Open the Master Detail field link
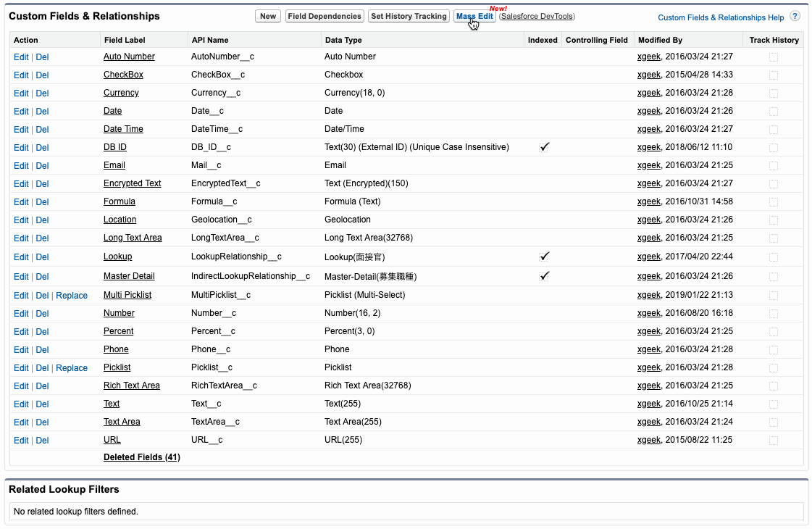812x529 pixels. coord(129,276)
